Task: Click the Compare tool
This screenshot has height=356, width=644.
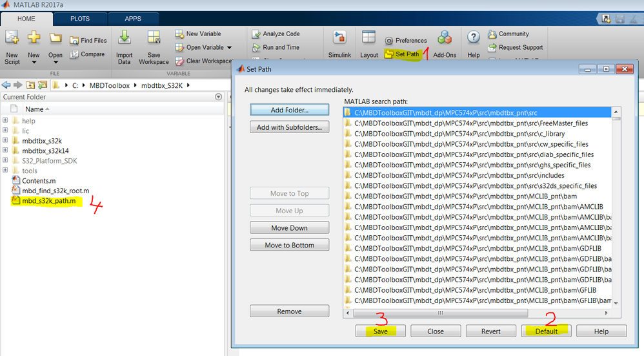Action: pos(87,54)
